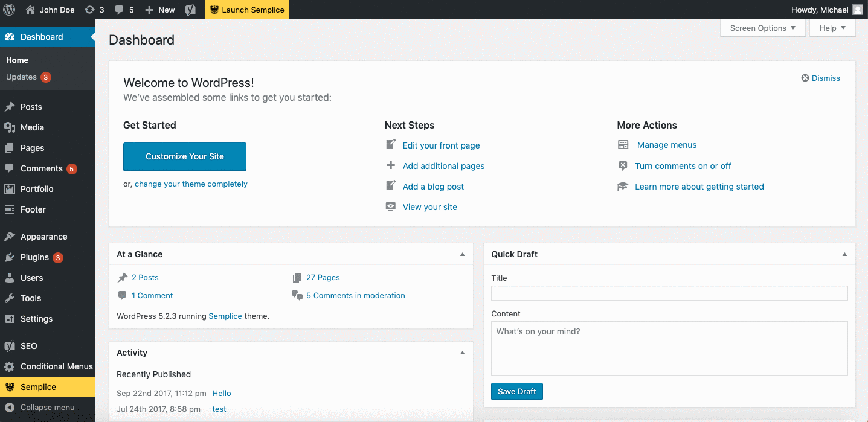
Task: Click the Dismiss welcome panel icon
Action: click(x=805, y=78)
